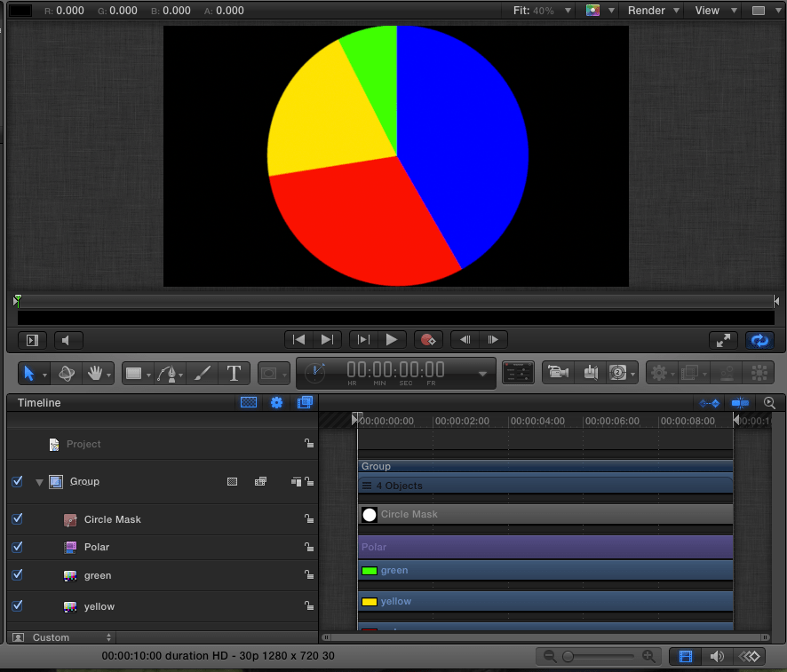Step back one frame
787x672 pixels.
465,340
